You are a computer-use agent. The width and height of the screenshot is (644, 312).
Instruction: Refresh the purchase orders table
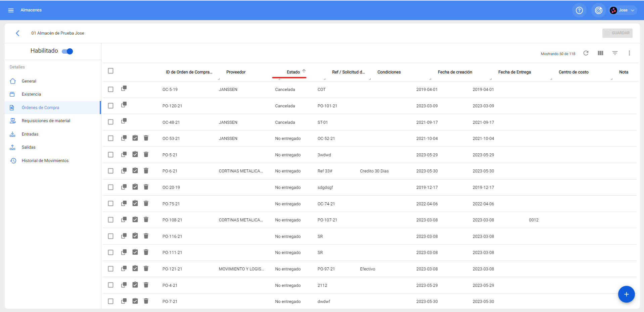click(586, 53)
